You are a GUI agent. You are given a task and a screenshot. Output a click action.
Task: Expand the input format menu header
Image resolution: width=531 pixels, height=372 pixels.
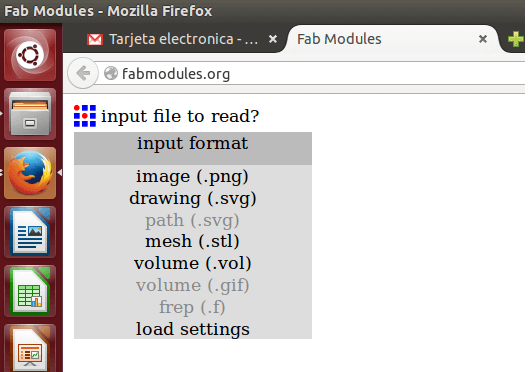click(193, 148)
